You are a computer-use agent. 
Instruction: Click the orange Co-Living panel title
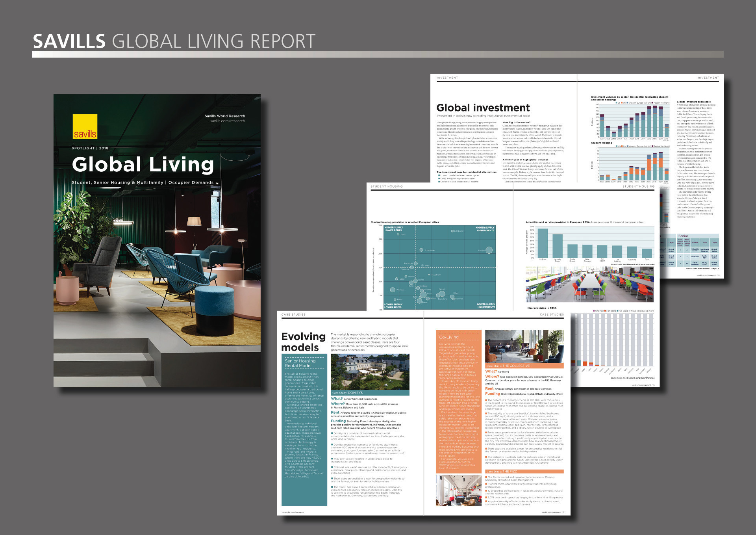tap(449, 337)
